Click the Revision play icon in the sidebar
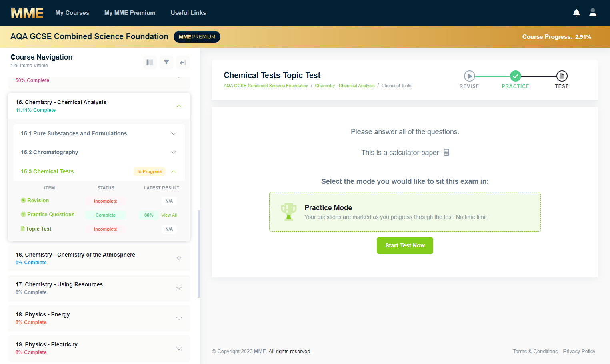The width and height of the screenshot is (610, 364). point(23,200)
